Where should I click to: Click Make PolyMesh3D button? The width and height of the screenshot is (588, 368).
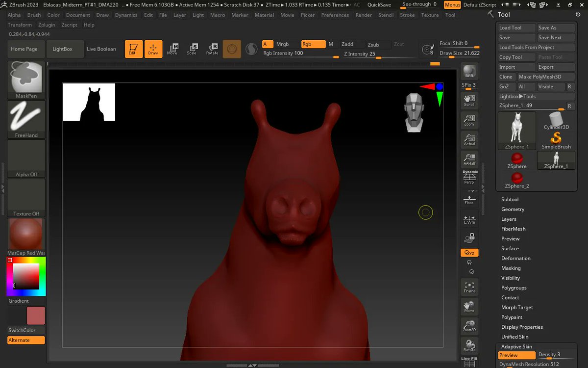(x=546, y=77)
